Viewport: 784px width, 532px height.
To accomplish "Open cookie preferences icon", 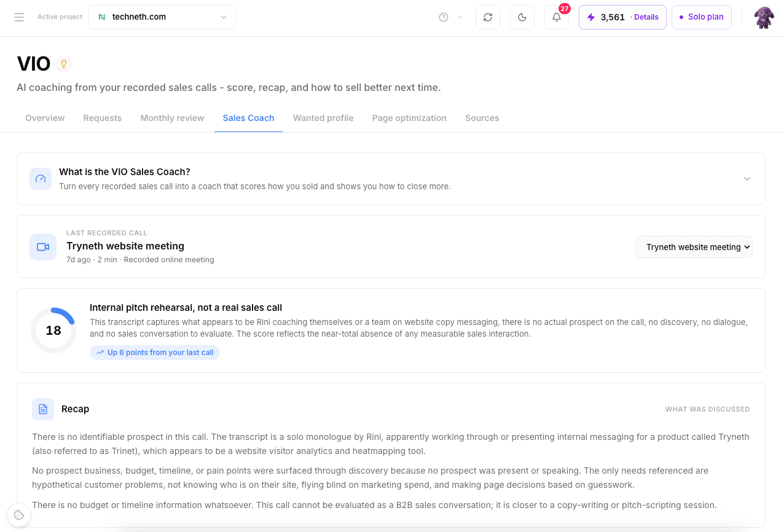I will coord(19,515).
